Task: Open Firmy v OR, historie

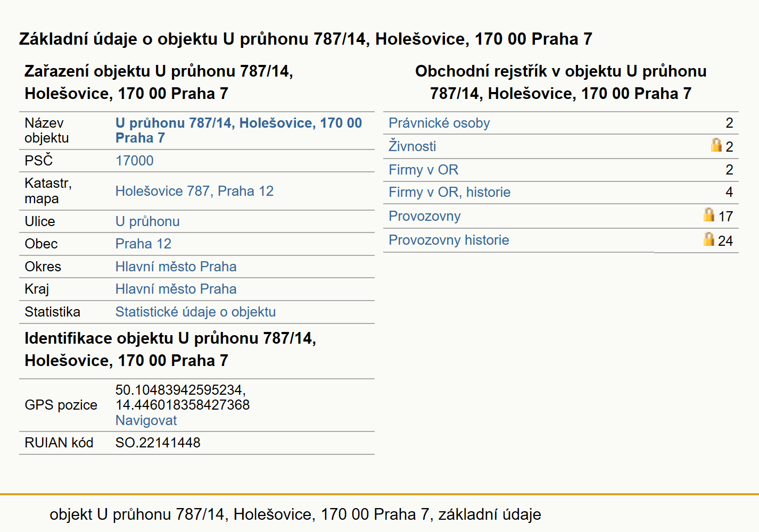Action: click(450, 192)
